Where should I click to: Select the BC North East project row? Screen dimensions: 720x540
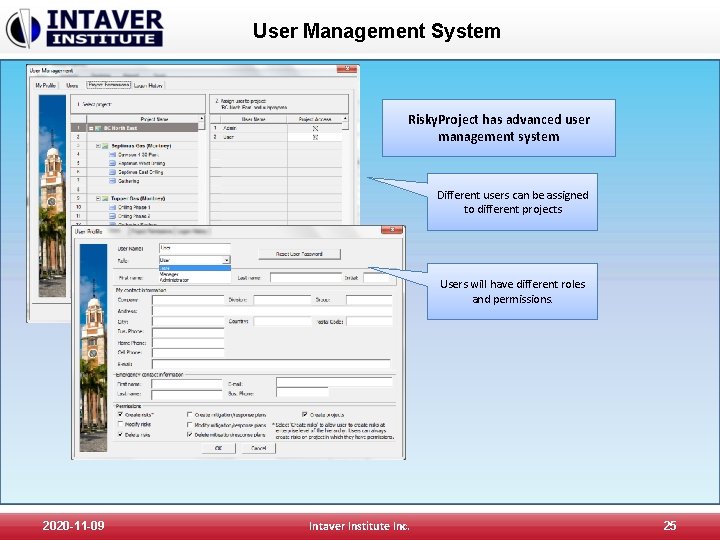135,128
